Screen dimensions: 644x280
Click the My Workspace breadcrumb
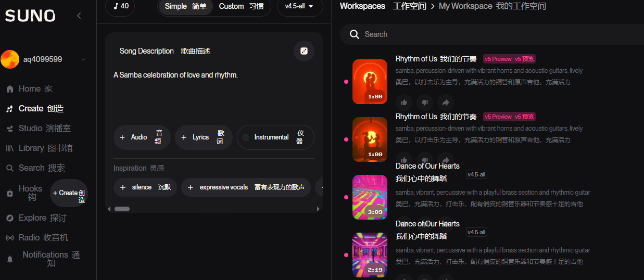[493, 6]
